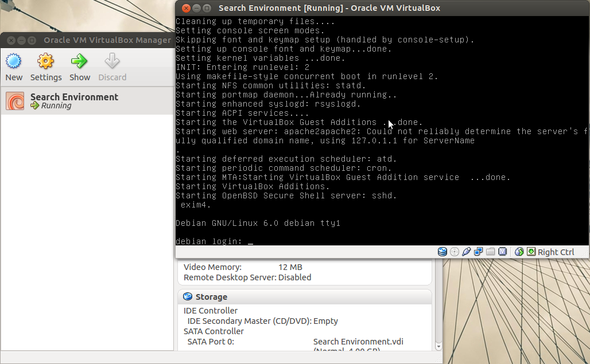The width and height of the screenshot is (590, 364).
Task: Click the 'IDE Controller' entry
Action: pyautogui.click(x=210, y=311)
